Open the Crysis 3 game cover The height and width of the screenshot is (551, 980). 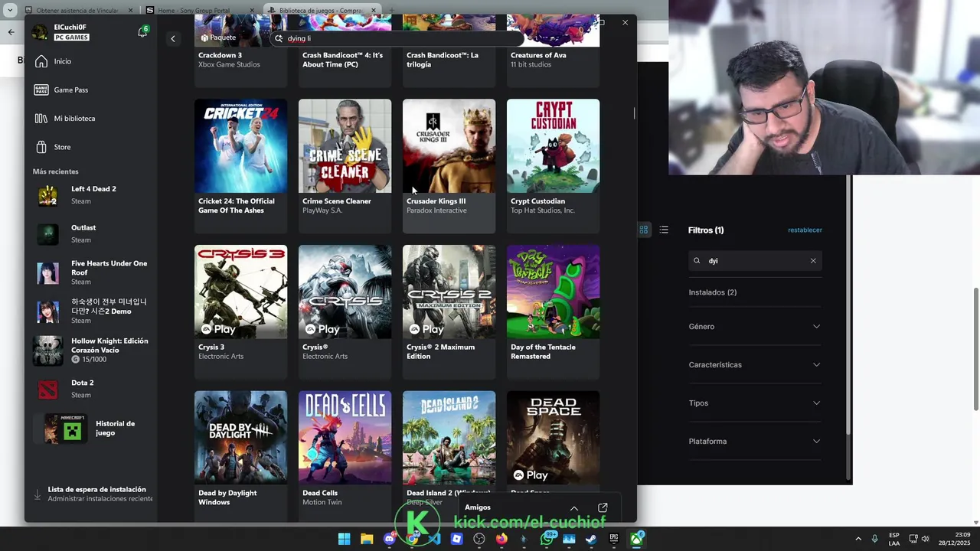pos(240,292)
